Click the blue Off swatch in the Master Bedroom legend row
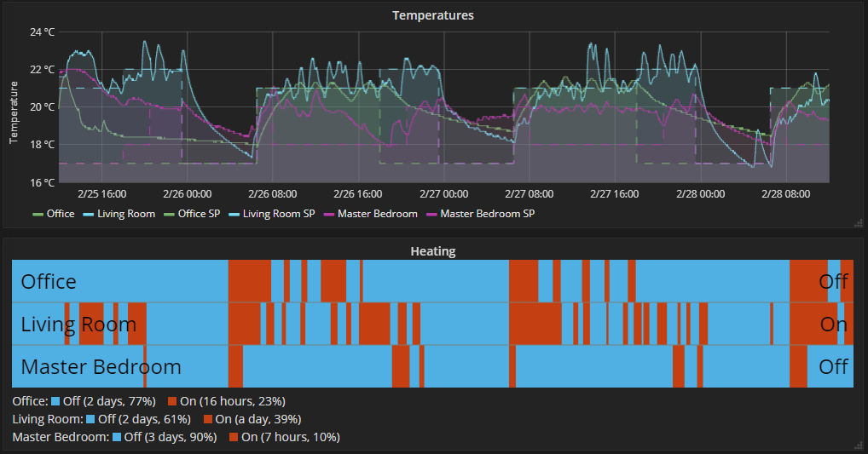 [117, 437]
